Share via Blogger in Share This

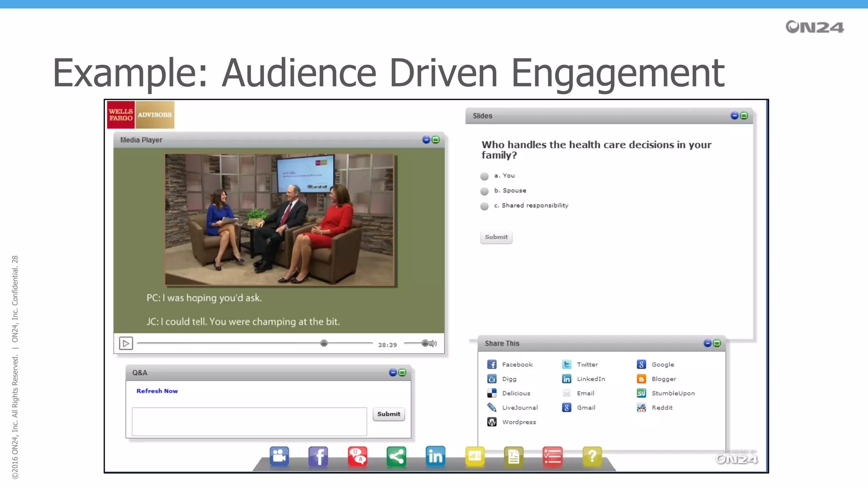click(656, 379)
